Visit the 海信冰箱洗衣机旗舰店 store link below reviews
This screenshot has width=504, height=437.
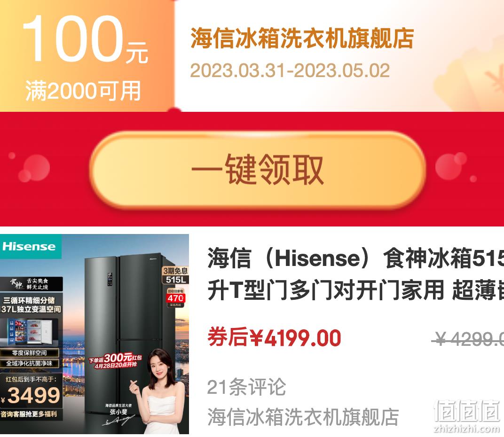303,417
